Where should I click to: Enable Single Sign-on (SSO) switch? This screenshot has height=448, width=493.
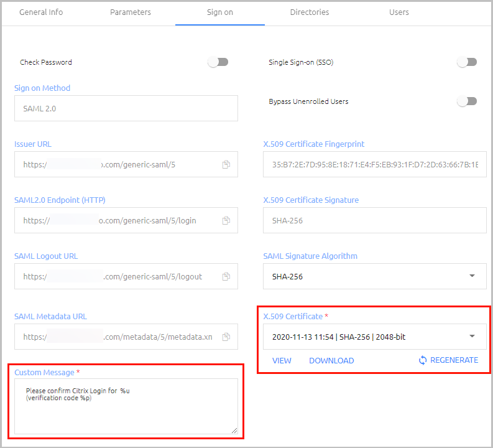click(x=467, y=62)
